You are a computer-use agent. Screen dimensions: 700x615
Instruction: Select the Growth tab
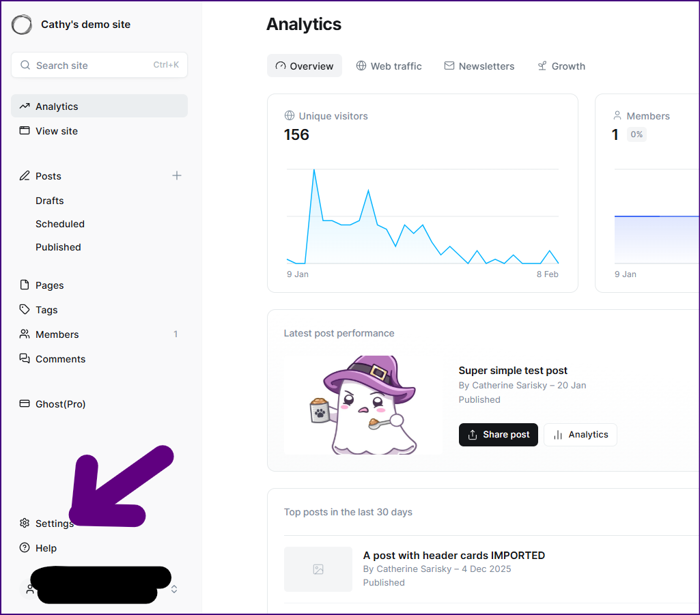pos(561,66)
